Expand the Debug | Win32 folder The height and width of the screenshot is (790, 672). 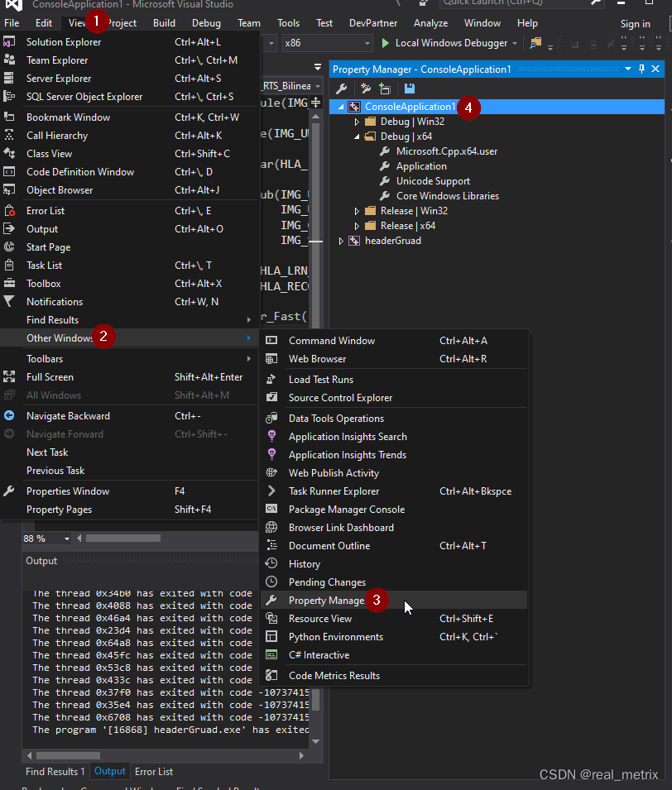pos(357,122)
